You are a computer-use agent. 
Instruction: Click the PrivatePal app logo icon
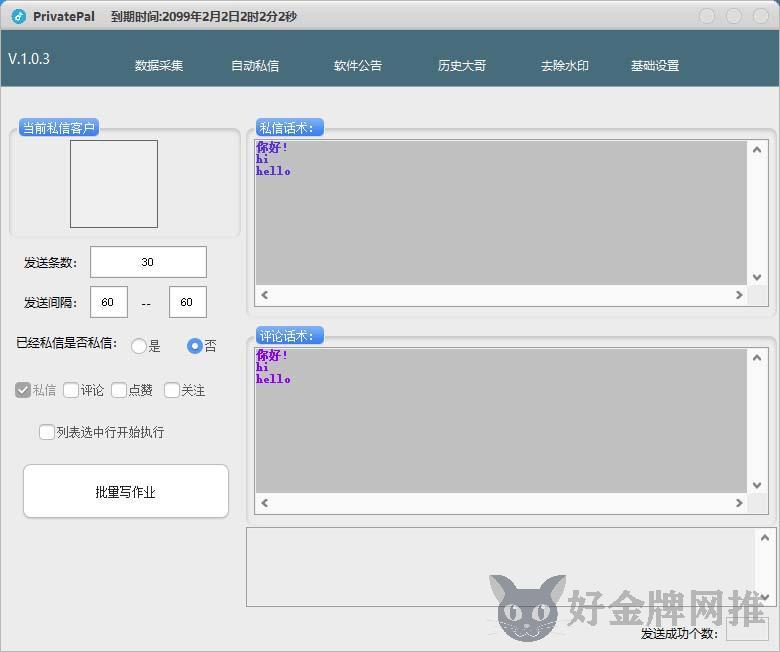(18, 16)
